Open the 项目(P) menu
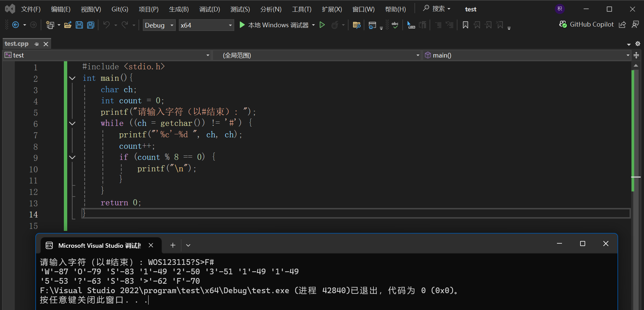 click(x=149, y=9)
